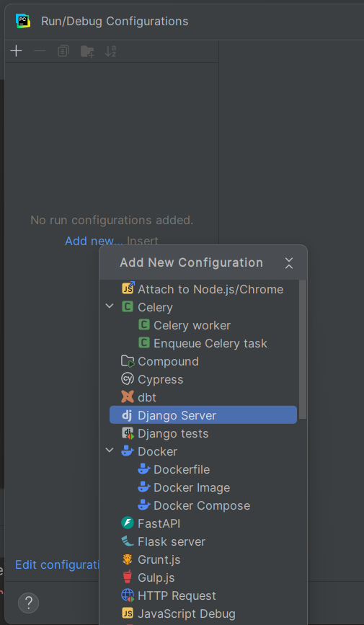Screen dimensions: 364x625
Task: Click the Docker Image label
Action: point(192,487)
